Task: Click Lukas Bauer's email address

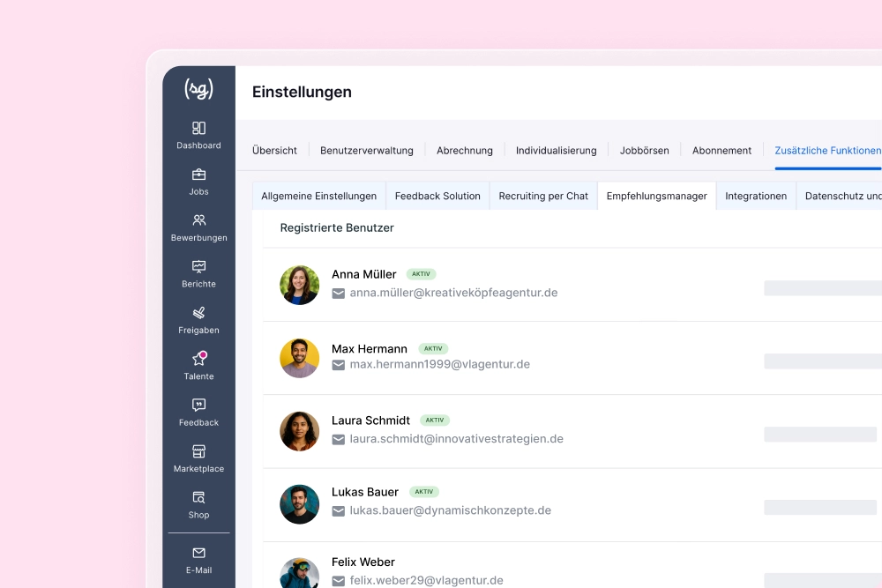Action: [x=450, y=510]
